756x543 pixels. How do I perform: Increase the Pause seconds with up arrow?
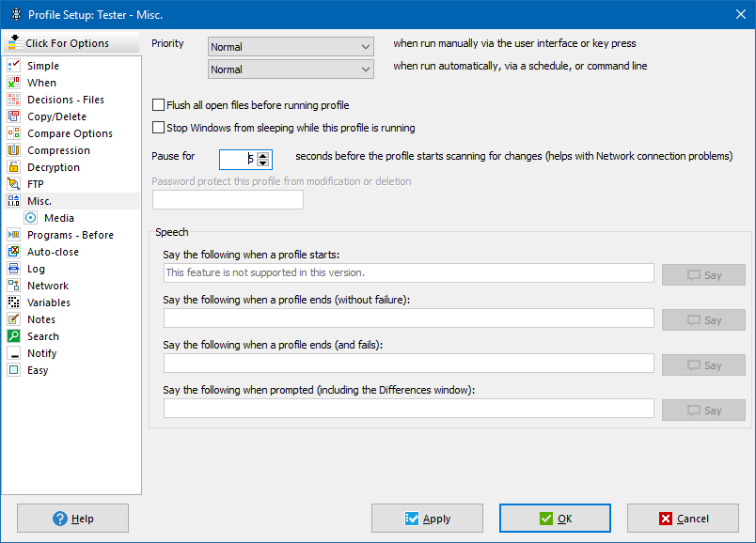click(263, 155)
